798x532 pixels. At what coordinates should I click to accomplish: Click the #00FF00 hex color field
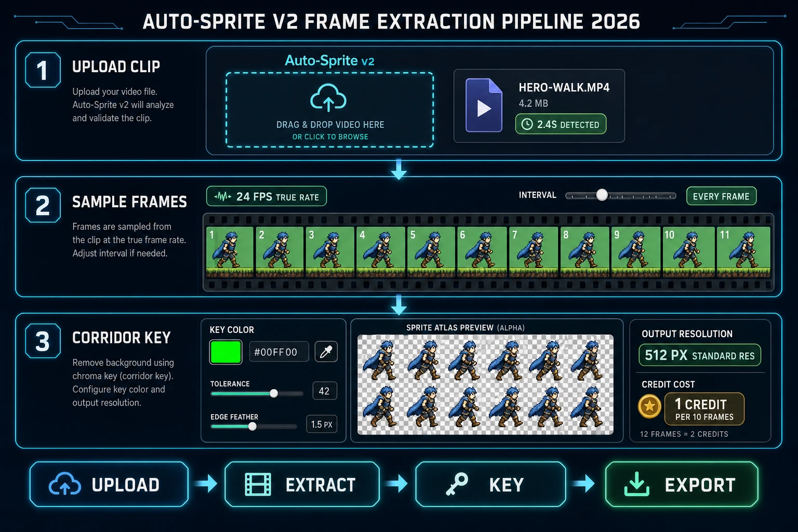click(279, 352)
